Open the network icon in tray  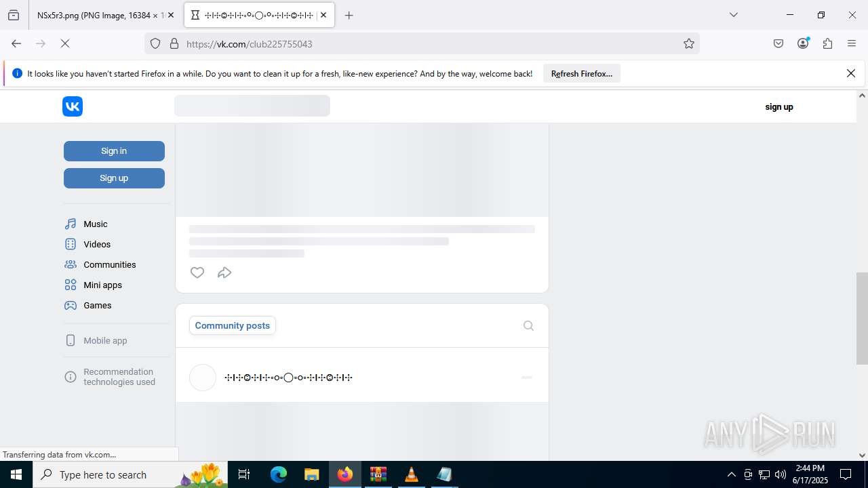[764, 474]
